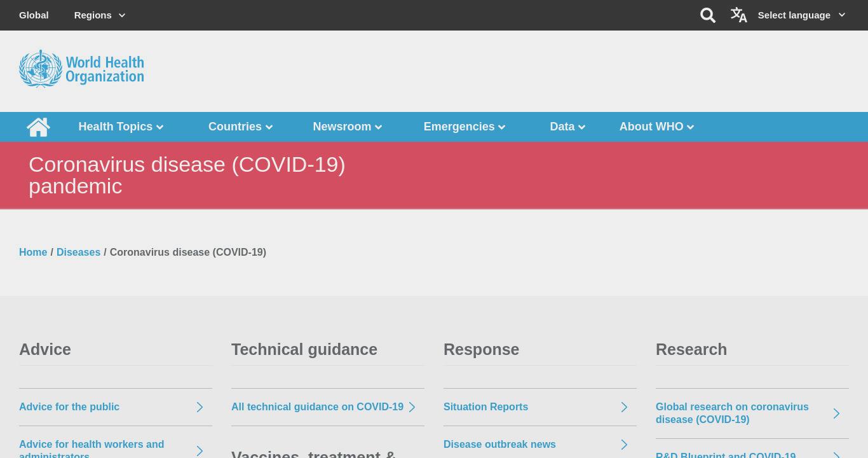Click the search magnifier icon
This screenshot has width=868, height=458.
tap(708, 15)
